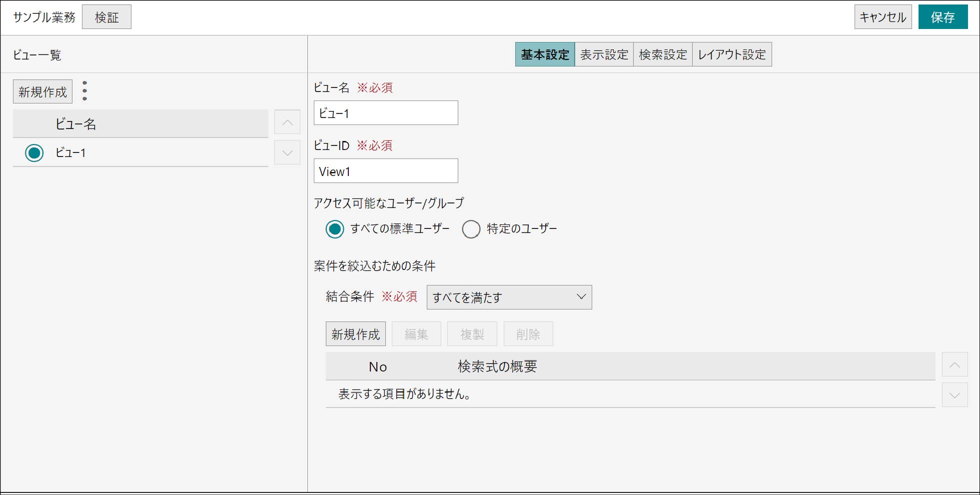980x495 pixels.
Task: Move search condition down arrow
Action: pyautogui.click(x=955, y=395)
